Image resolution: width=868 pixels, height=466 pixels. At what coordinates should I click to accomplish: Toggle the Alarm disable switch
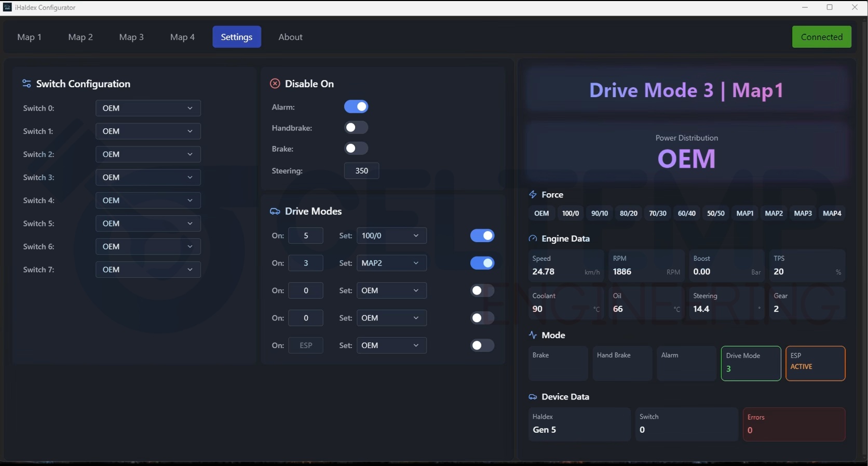click(x=356, y=106)
